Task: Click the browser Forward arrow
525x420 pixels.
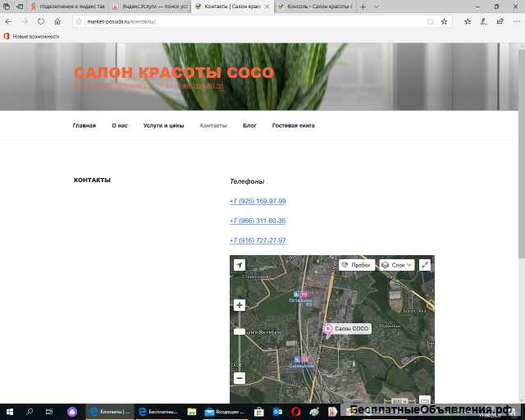Action: pos(25,21)
